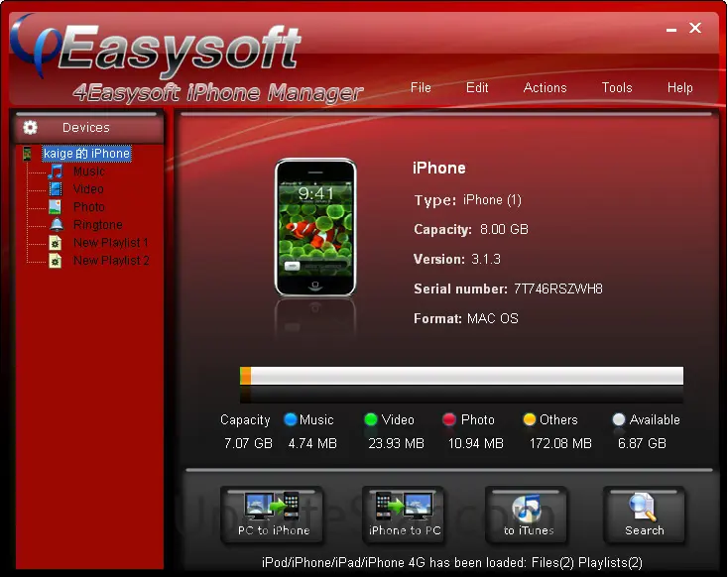Click the iPhone device picture
Image resolution: width=728 pixels, height=577 pixels.
coord(315,227)
